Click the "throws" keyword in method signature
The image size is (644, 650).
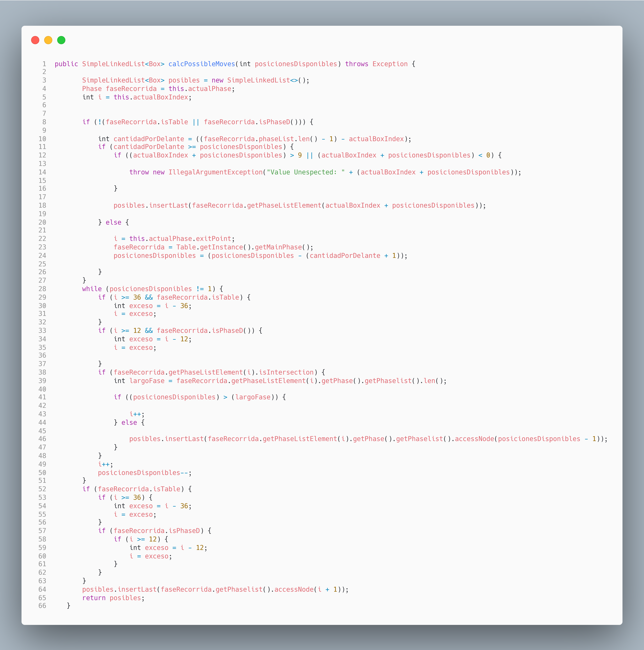point(357,64)
